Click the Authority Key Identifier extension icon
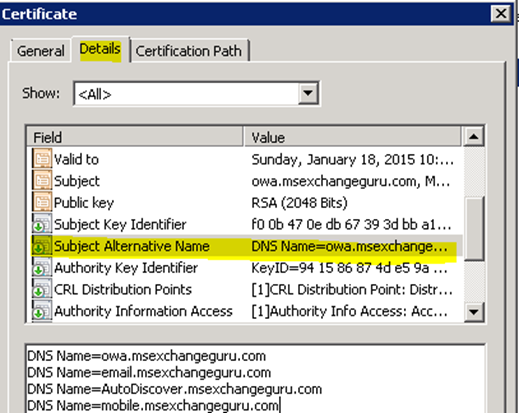Image resolution: width=519 pixels, height=413 pixels. 42,267
